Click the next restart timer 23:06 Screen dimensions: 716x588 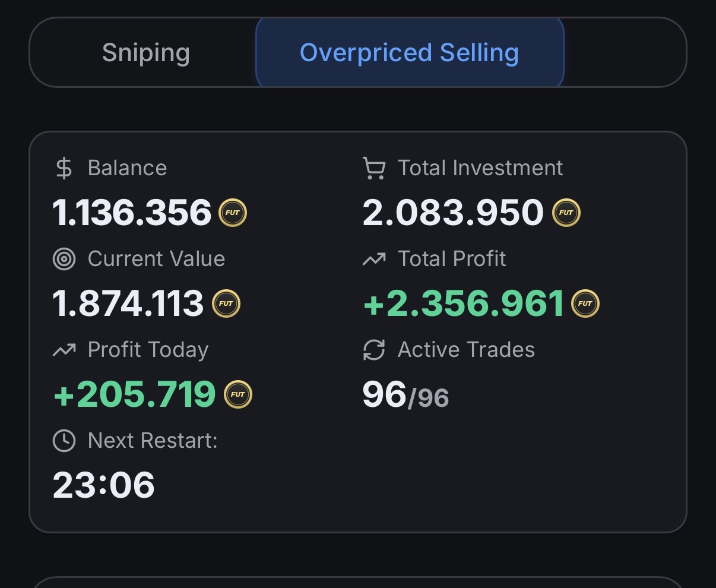(x=104, y=485)
